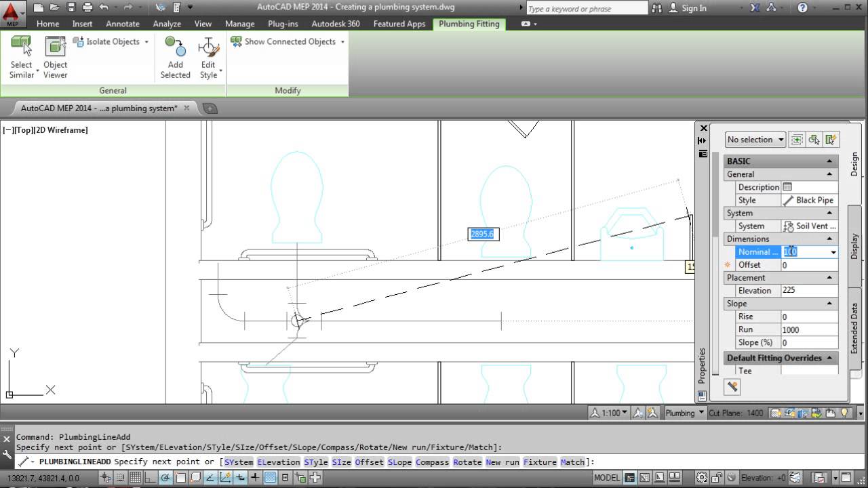Screen dimensions: 868x488
Task: Collapse Default Fitting Overrides section
Action: [829, 358]
